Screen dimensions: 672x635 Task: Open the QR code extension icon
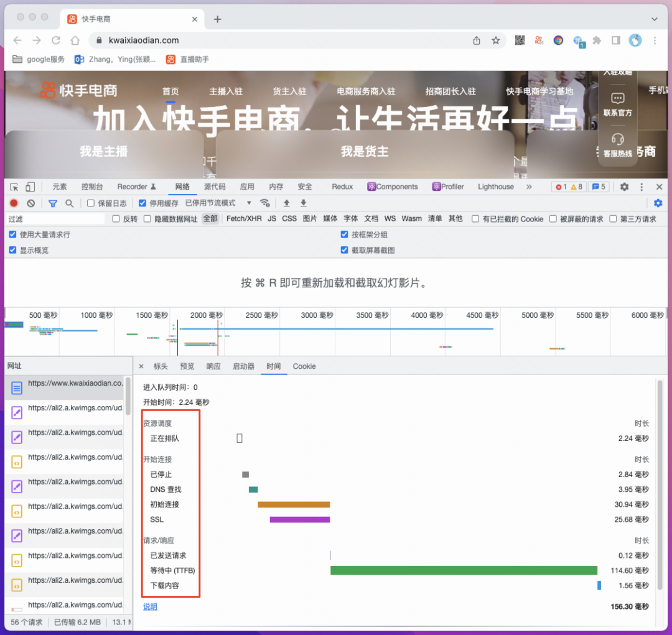click(520, 40)
